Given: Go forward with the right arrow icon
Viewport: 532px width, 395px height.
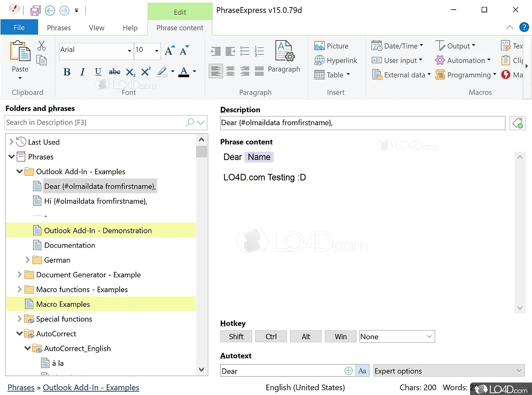Looking at the screenshot, I should click(64, 10).
